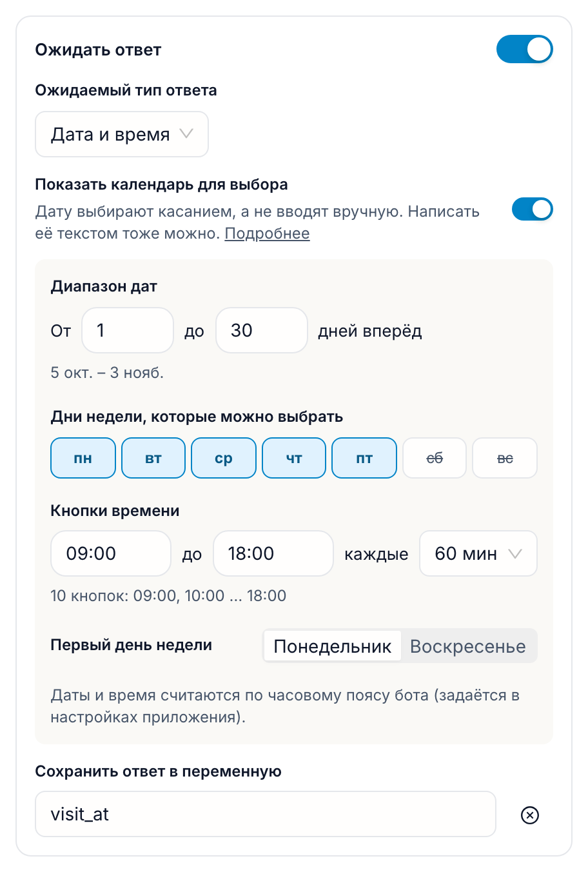This screenshot has height=872, width=588.
Task: Click the "5 окт. – 3 нояб." date range hint
Action: tap(107, 372)
